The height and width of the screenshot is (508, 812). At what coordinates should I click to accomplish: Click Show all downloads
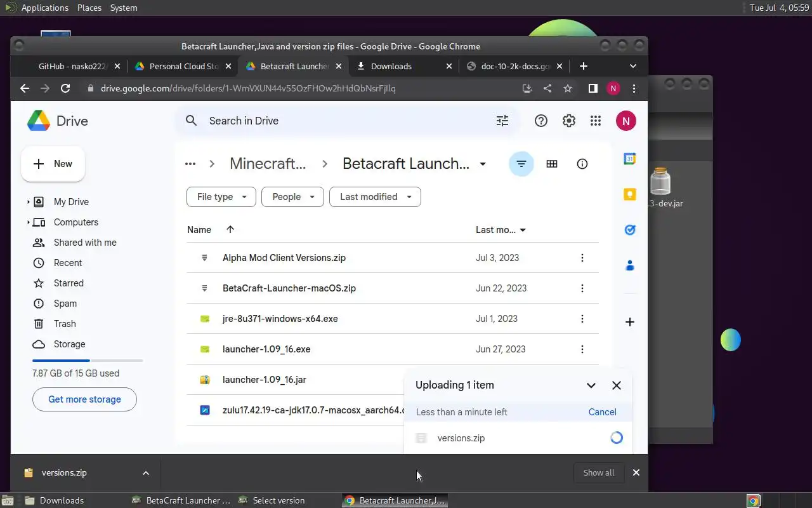[x=599, y=472]
